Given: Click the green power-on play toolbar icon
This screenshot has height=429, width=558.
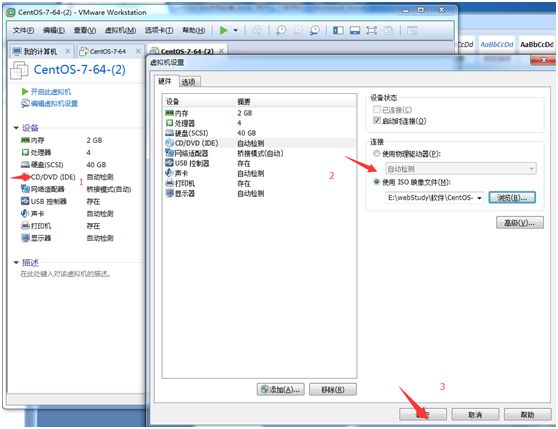Looking at the screenshot, I should coord(223,30).
